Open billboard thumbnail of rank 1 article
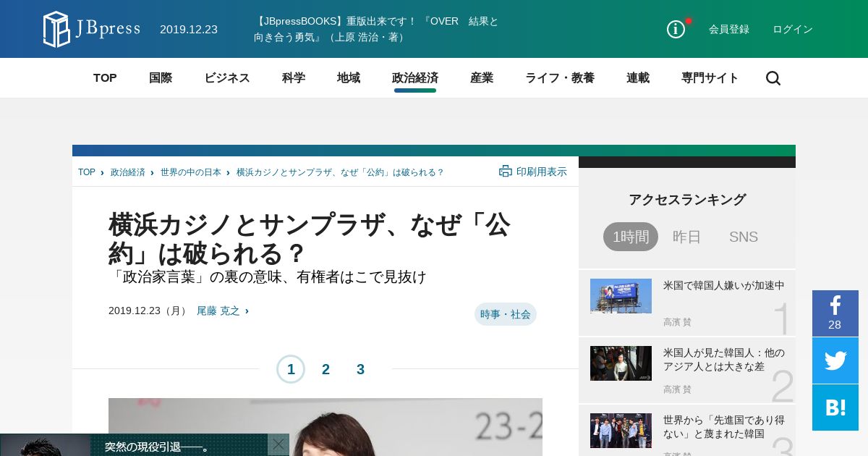The height and width of the screenshot is (456, 868). [x=621, y=296]
